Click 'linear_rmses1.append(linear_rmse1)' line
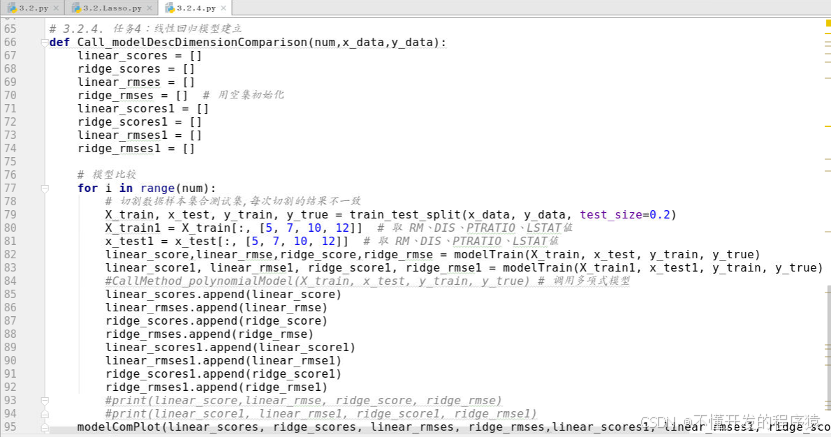832x438 pixels. 223,361
